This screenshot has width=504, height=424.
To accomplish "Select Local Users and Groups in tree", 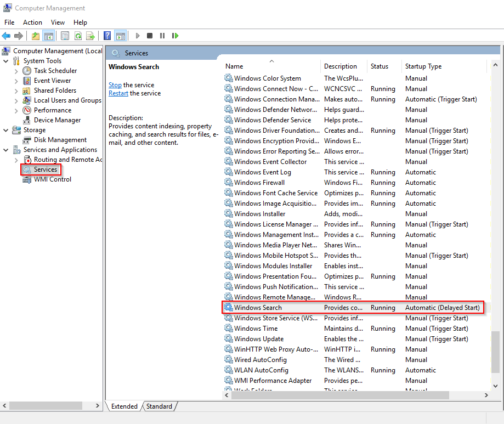I will [67, 100].
